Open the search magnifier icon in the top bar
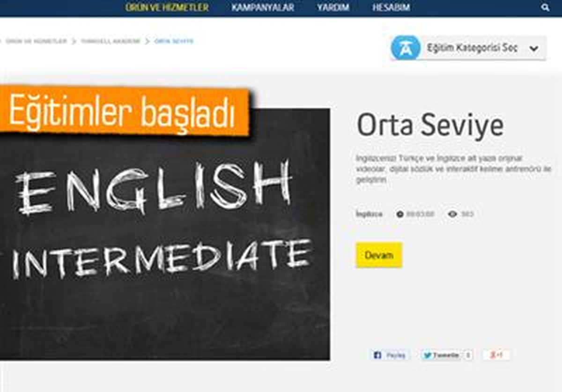562x392 pixels. [x=545, y=7]
